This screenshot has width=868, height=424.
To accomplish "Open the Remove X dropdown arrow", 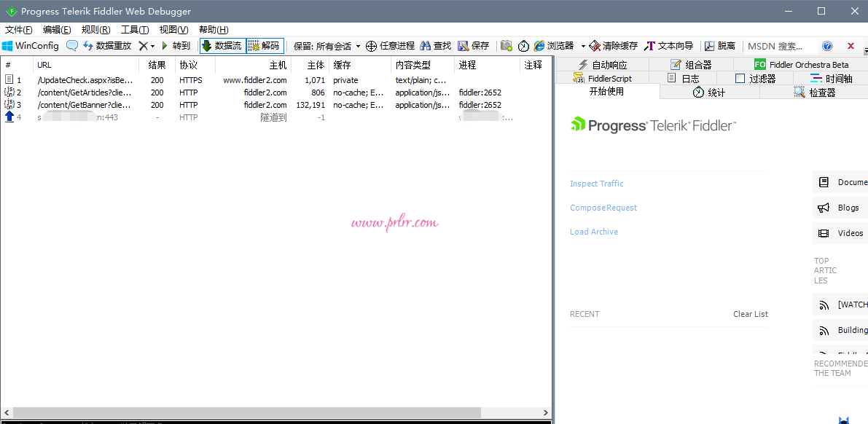I will 152,47.
